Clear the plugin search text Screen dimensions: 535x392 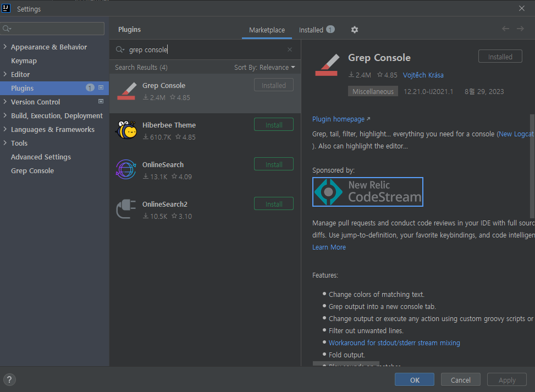pos(290,49)
